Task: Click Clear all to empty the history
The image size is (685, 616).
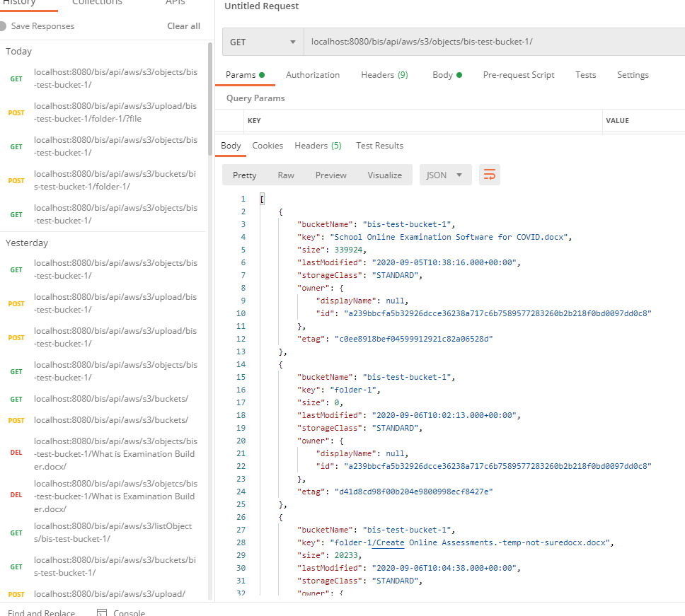Action: pyautogui.click(x=183, y=25)
